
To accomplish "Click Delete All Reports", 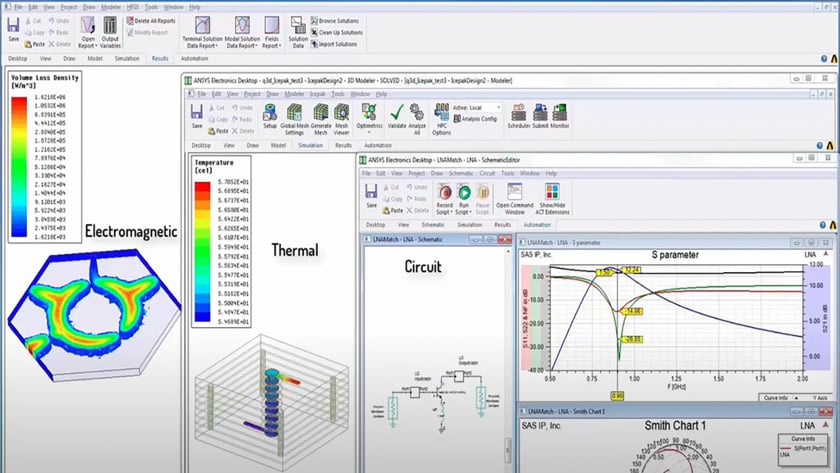I will coord(151,21).
